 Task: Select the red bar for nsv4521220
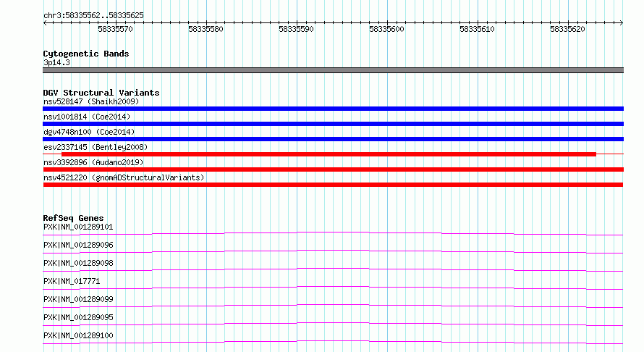333,185
